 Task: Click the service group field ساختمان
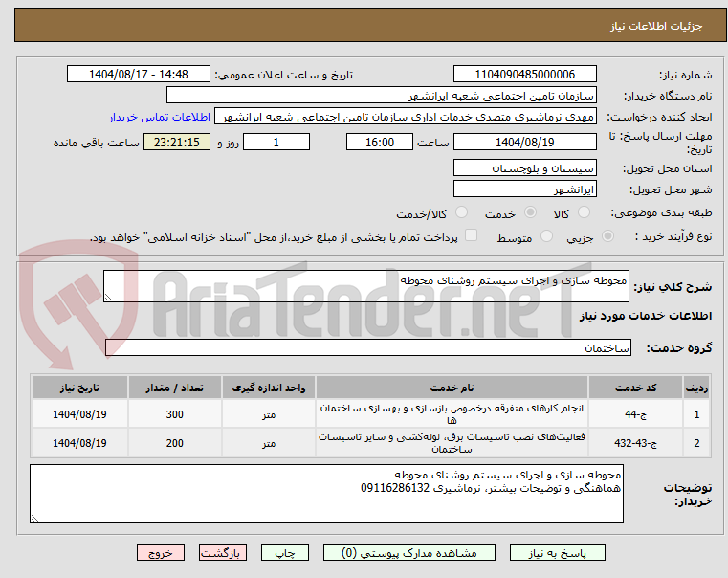368,347
